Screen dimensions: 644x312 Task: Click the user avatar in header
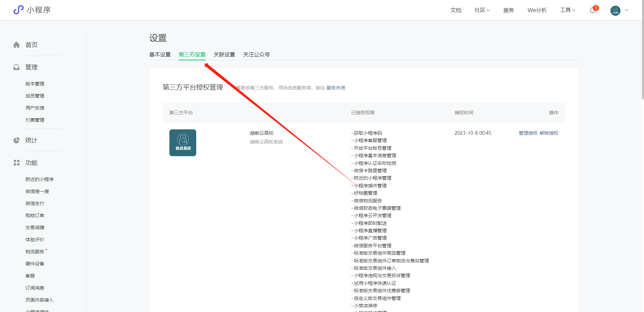tap(615, 10)
